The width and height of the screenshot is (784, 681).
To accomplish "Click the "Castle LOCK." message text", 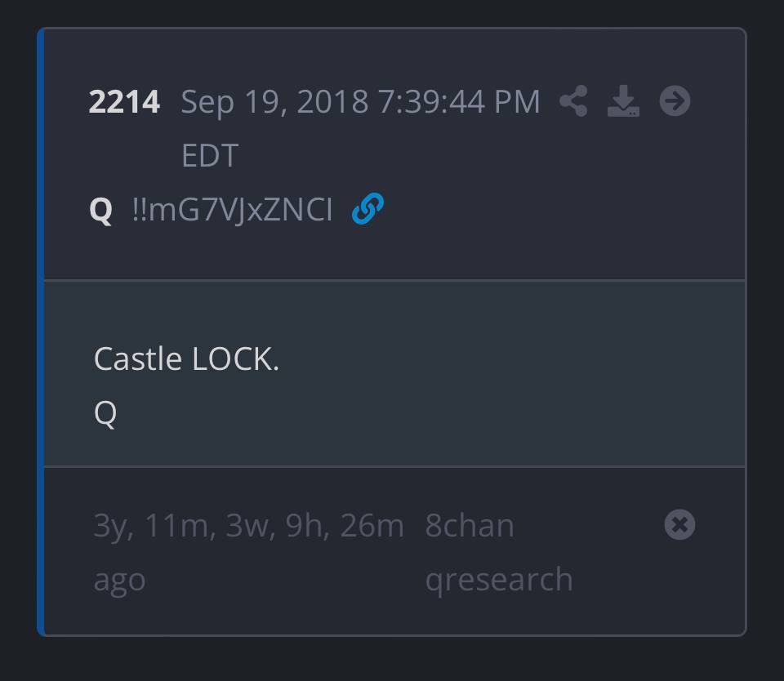I will coord(186,358).
